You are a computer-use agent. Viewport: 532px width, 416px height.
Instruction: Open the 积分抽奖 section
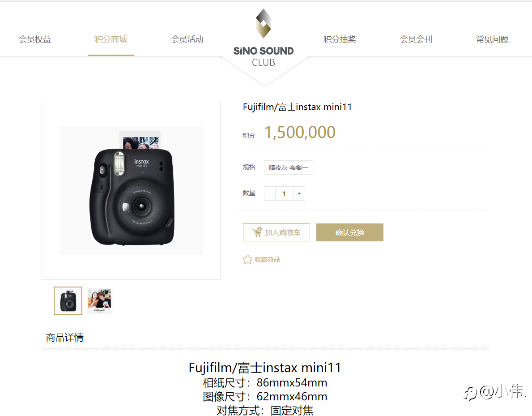[x=340, y=39]
